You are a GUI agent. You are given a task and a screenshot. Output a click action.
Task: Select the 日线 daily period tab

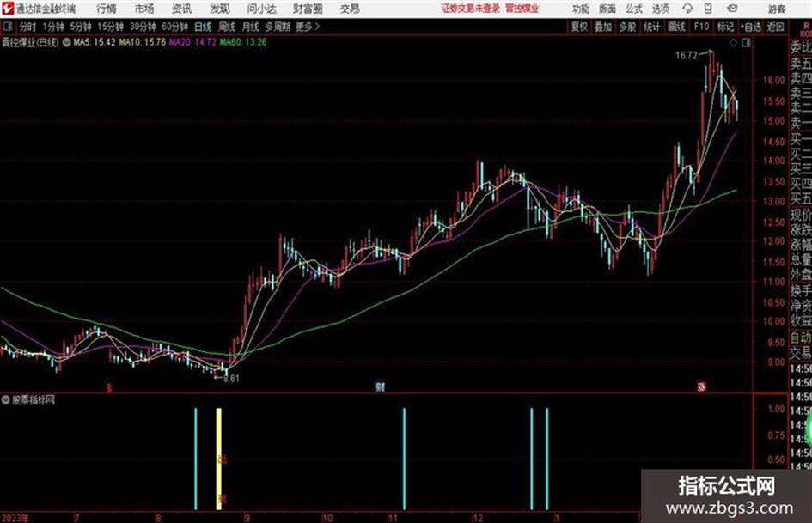(203, 27)
